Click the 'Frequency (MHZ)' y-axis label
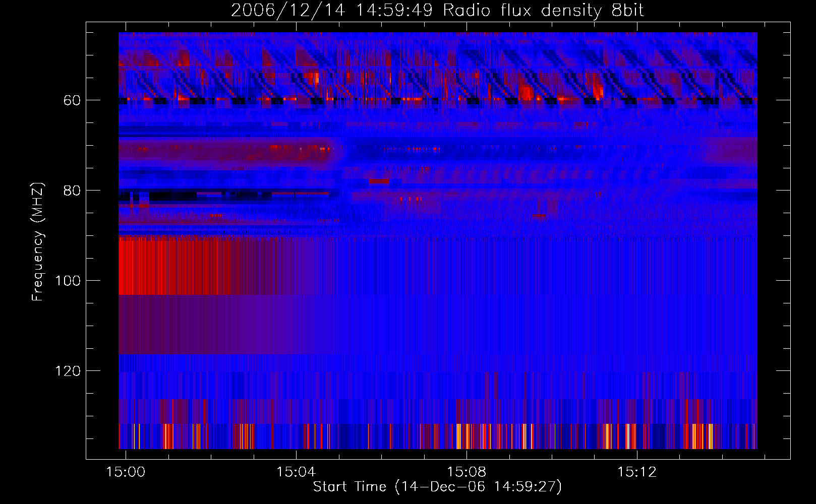This screenshot has height=504, width=816. point(38,241)
